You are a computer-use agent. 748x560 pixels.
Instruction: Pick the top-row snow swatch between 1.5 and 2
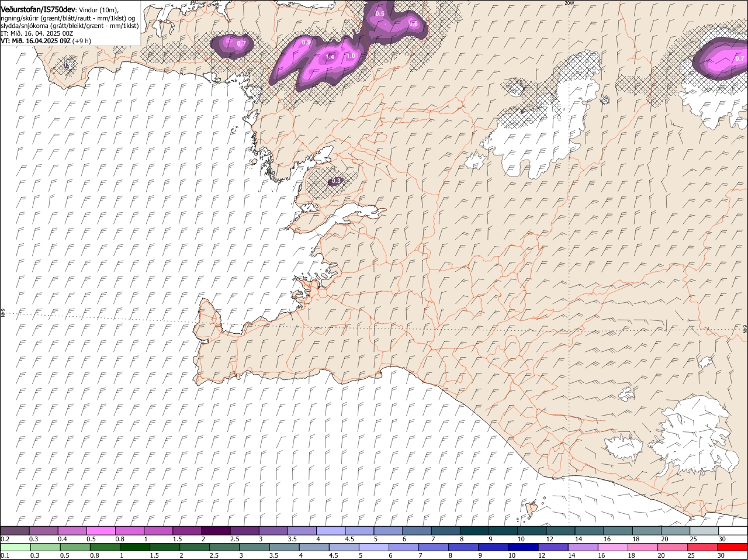[188, 531]
